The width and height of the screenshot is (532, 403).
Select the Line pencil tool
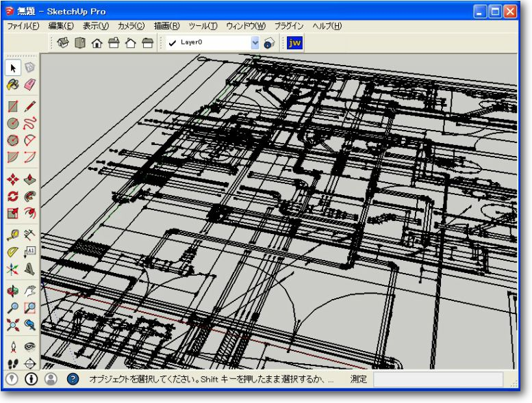click(x=30, y=107)
